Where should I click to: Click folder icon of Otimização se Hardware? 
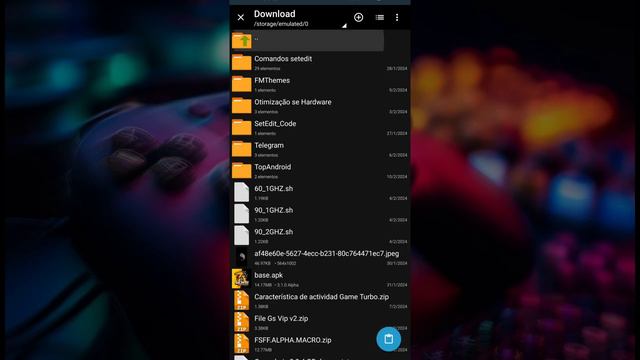pyautogui.click(x=242, y=106)
